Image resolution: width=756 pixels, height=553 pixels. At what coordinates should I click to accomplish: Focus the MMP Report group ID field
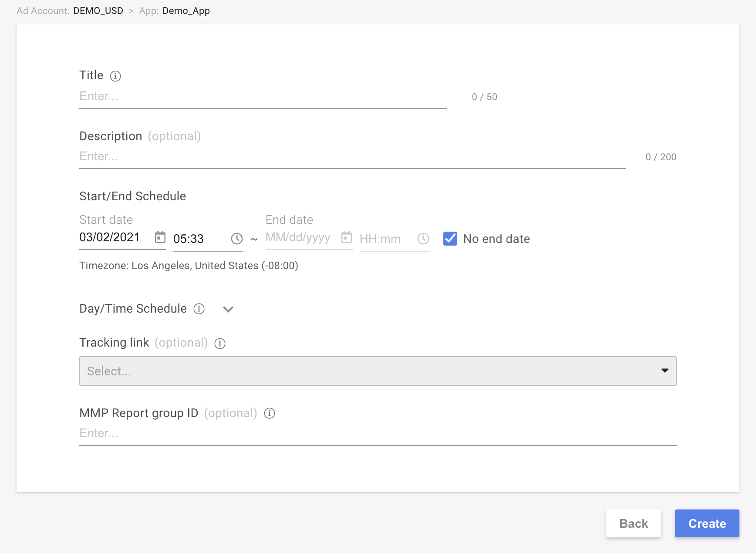(377, 433)
